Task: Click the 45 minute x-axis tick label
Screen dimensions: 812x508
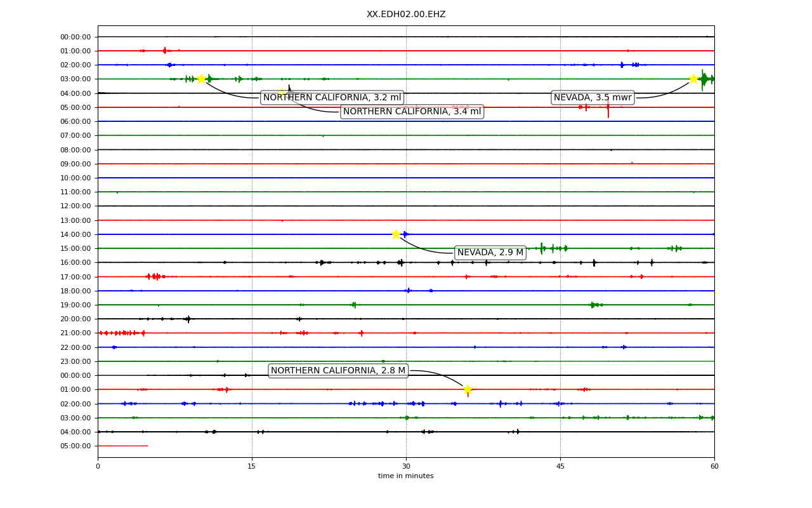Action: coord(560,467)
